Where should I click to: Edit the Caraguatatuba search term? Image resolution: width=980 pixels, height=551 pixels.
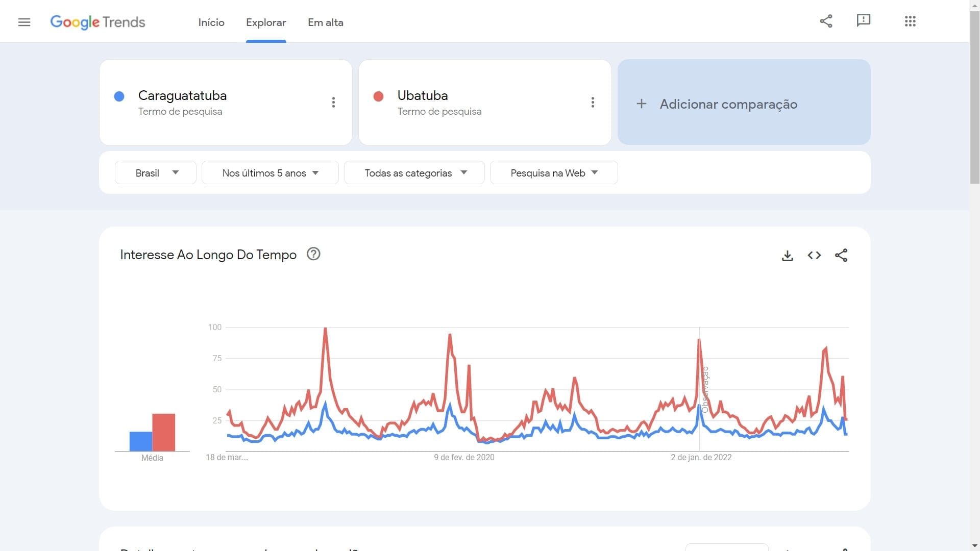pyautogui.click(x=182, y=95)
